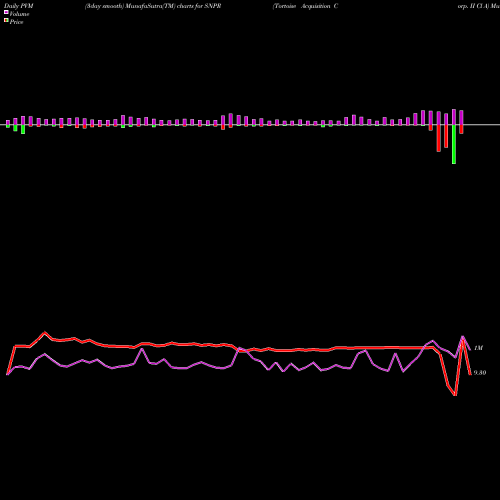Click the '1M' volume line end label
The width and height of the screenshot is (500, 500).
click(x=478, y=348)
